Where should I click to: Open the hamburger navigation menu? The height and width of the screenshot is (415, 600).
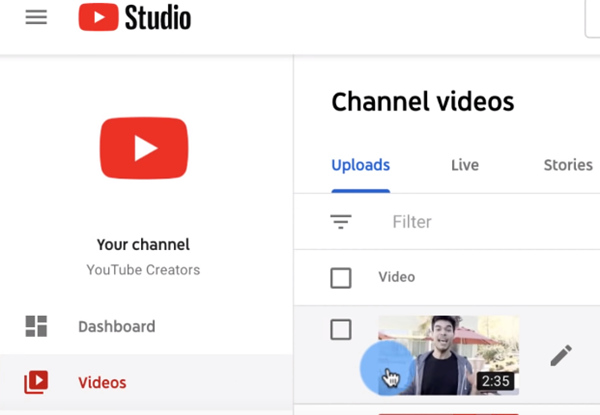coord(36,18)
